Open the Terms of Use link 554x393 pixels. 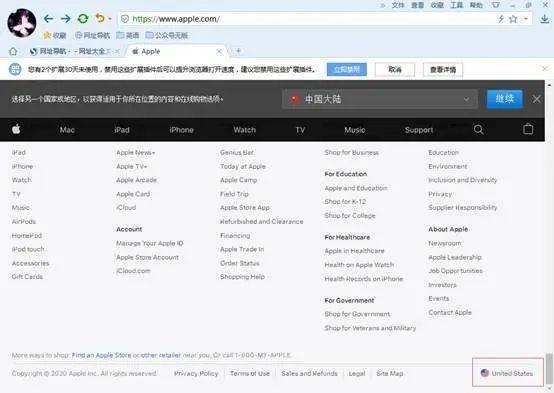pos(250,373)
